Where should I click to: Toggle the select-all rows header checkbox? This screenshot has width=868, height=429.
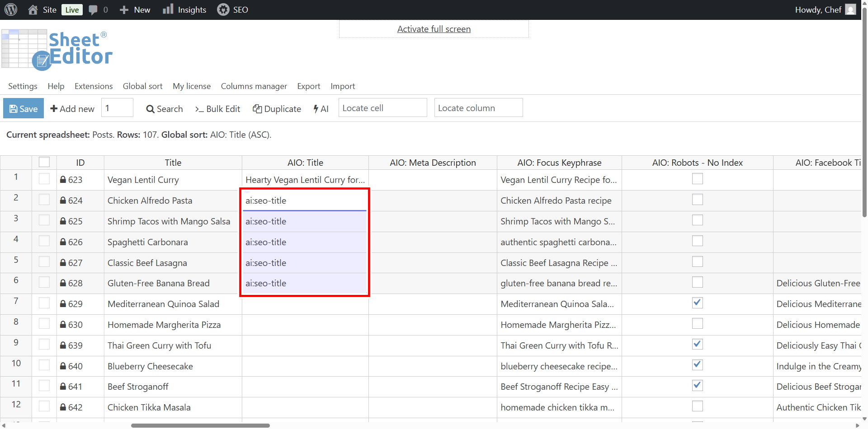click(x=44, y=162)
